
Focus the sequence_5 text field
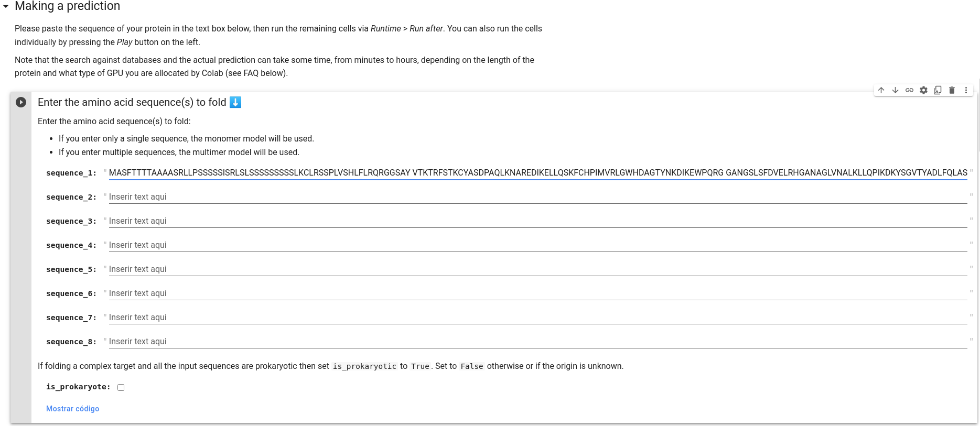(x=538, y=269)
